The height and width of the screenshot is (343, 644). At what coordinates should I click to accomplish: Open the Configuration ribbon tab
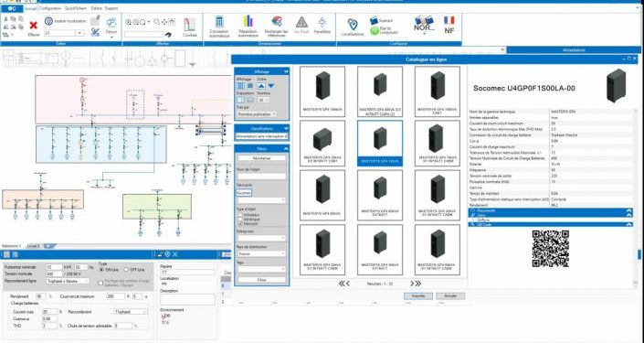[x=49, y=8]
